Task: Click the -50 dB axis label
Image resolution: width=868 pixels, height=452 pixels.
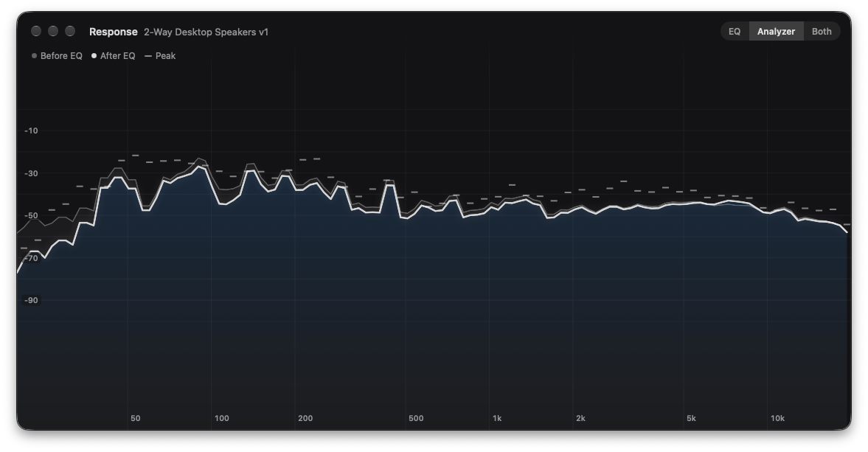Action: (x=31, y=216)
